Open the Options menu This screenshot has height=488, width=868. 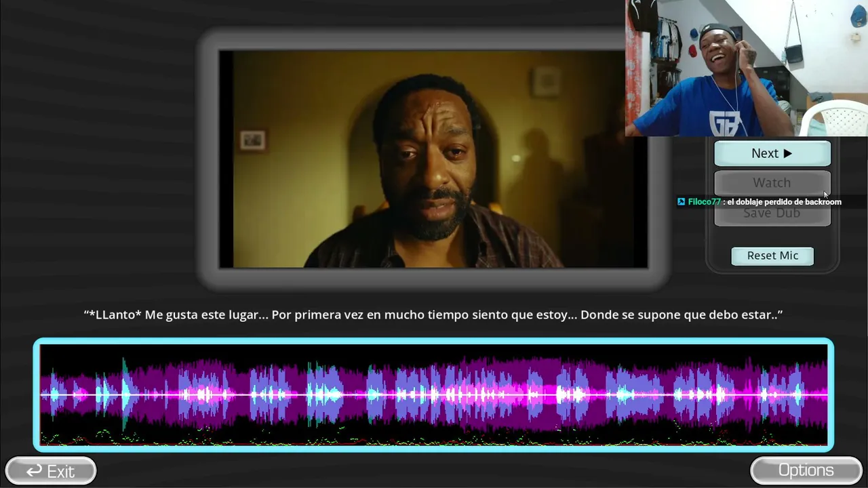pos(806,470)
